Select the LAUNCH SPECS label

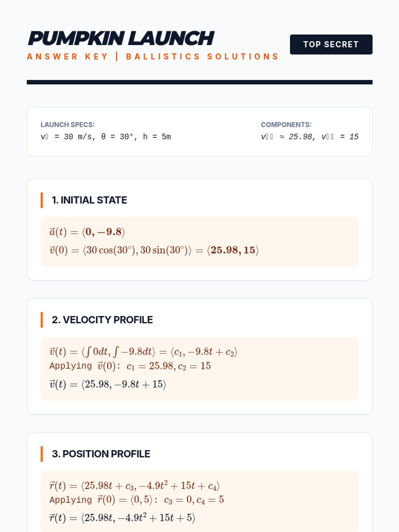67,125
